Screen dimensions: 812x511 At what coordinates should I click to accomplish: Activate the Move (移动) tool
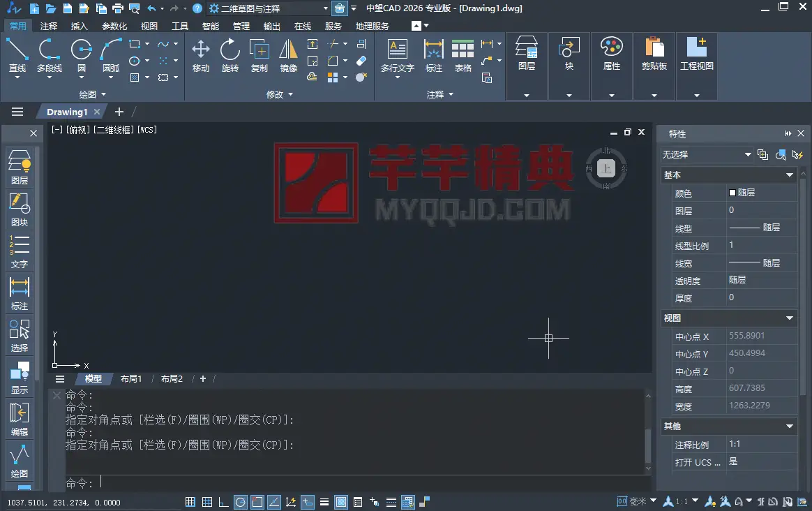click(201, 54)
